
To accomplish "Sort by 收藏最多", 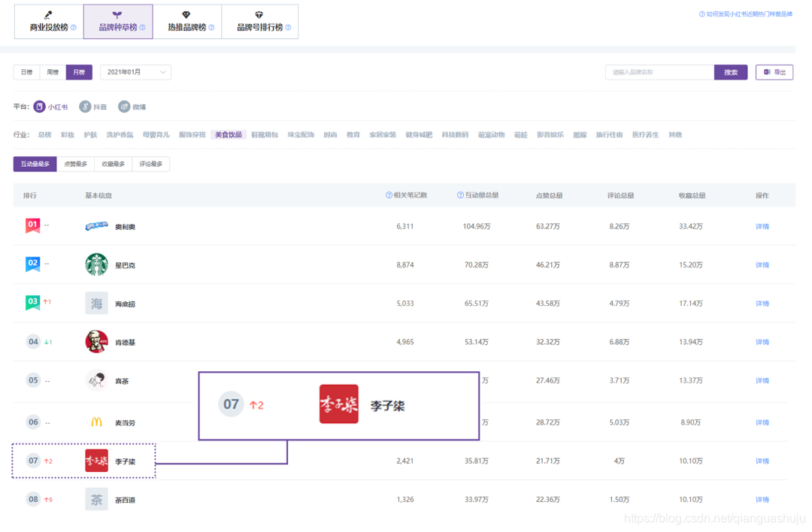I will click(114, 164).
